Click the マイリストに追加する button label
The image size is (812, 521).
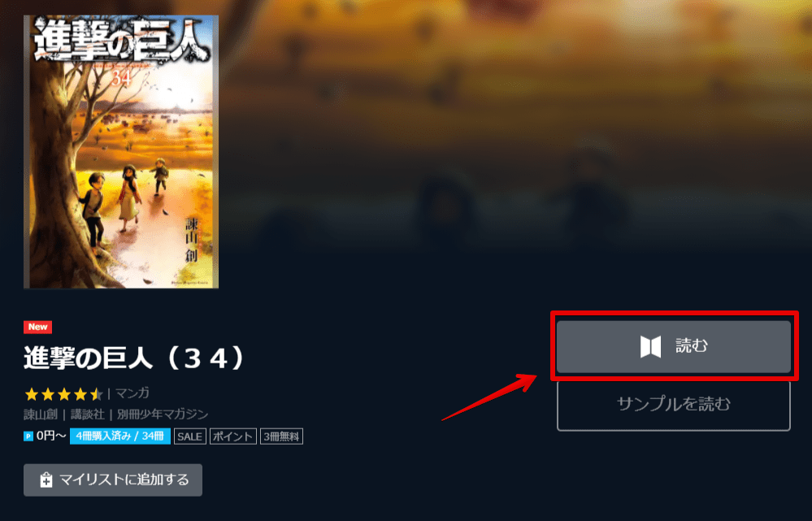[x=124, y=480]
